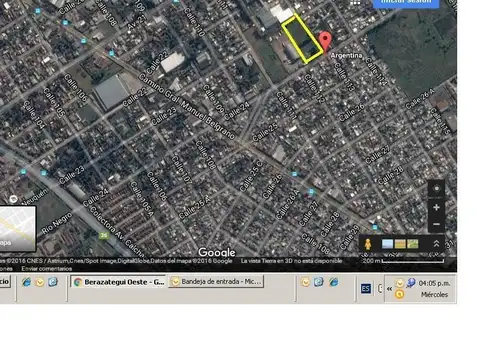Click the Camino Gral. Manuel Belgrano street label
480x360 pixels.
pyautogui.click(x=187, y=106)
